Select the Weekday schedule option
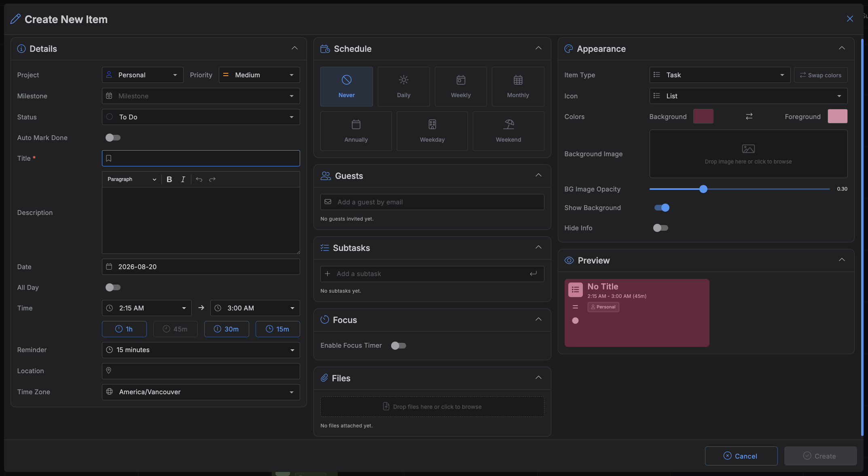 tap(432, 131)
